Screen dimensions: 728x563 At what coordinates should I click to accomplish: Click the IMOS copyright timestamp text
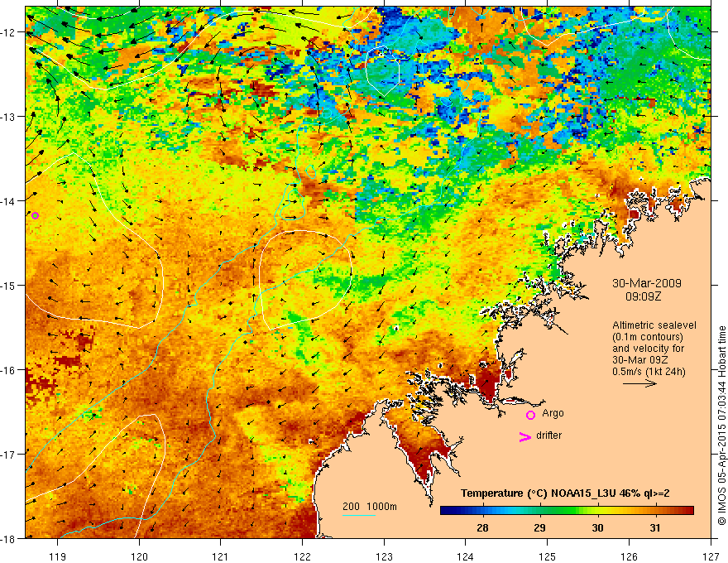click(x=721, y=426)
